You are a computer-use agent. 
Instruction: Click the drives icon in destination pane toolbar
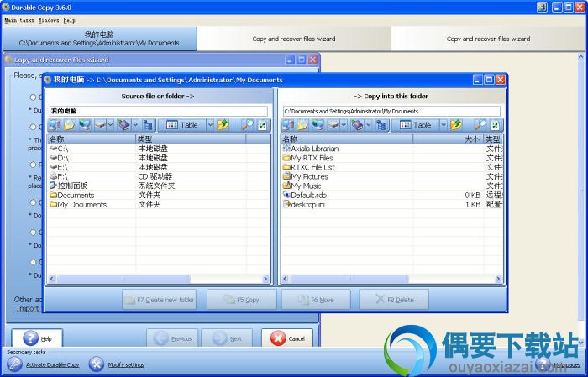pyautogui.click(x=333, y=125)
